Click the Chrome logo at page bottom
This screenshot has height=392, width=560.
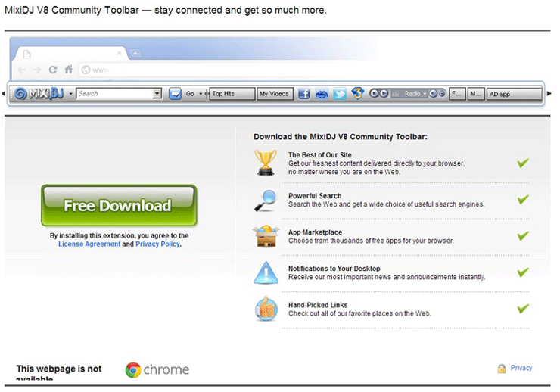(133, 370)
